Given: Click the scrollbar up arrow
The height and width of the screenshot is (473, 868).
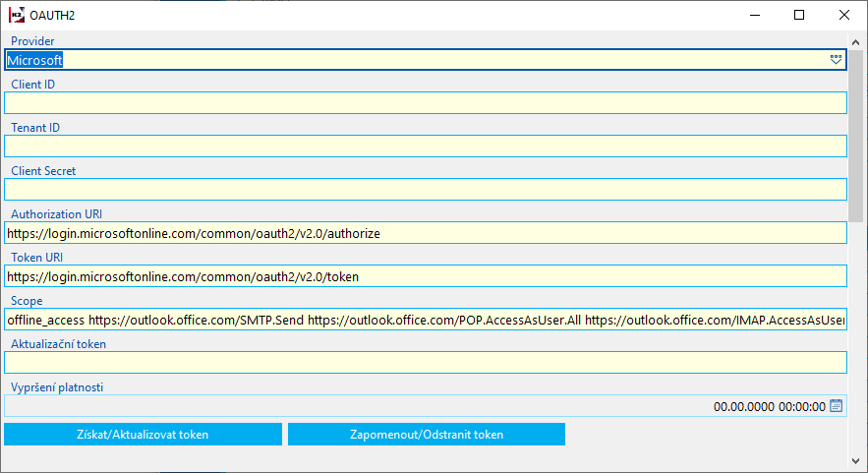Looking at the screenshot, I should tap(856, 42).
